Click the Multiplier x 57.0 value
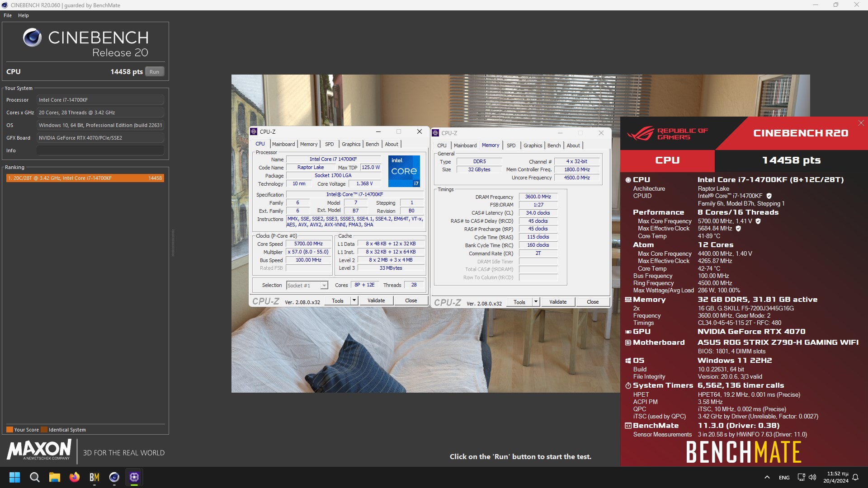This screenshot has width=868, height=488. point(309,252)
